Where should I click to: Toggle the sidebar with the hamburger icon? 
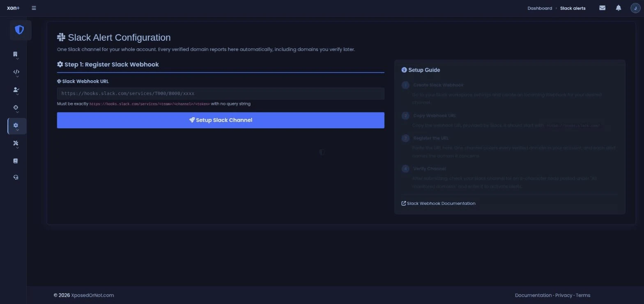click(x=34, y=8)
